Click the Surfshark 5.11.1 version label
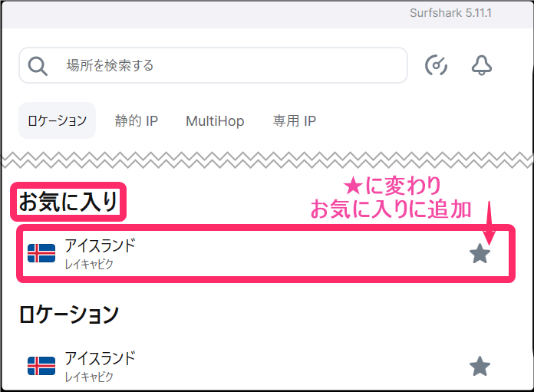 click(450, 13)
